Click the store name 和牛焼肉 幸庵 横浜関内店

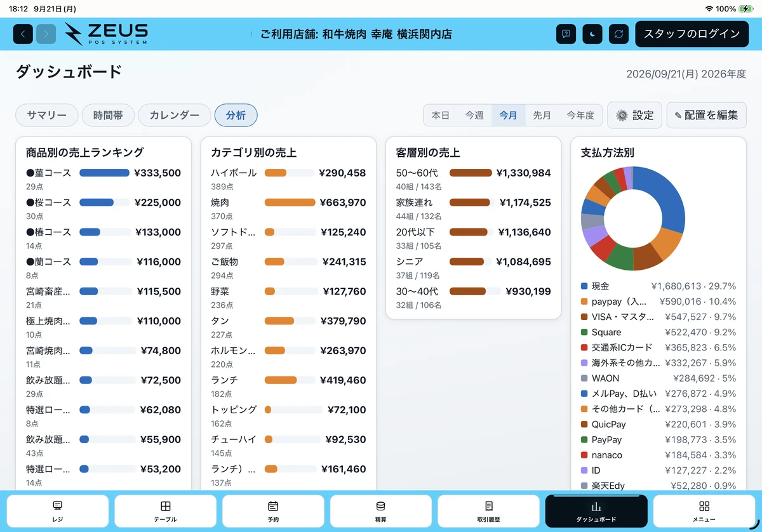387,34
